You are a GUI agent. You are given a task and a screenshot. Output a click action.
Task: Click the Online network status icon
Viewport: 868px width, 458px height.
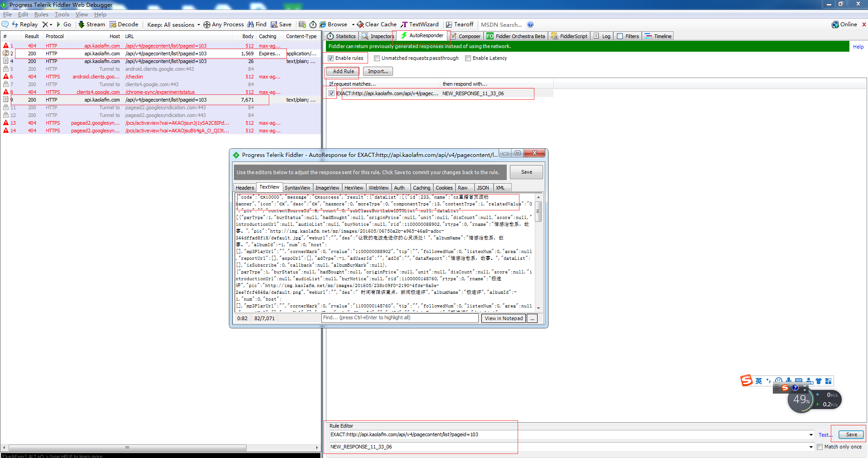click(835, 24)
